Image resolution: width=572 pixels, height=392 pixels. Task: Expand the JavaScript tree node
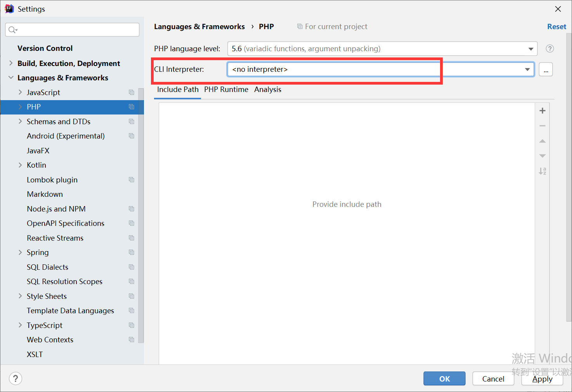pos(20,92)
